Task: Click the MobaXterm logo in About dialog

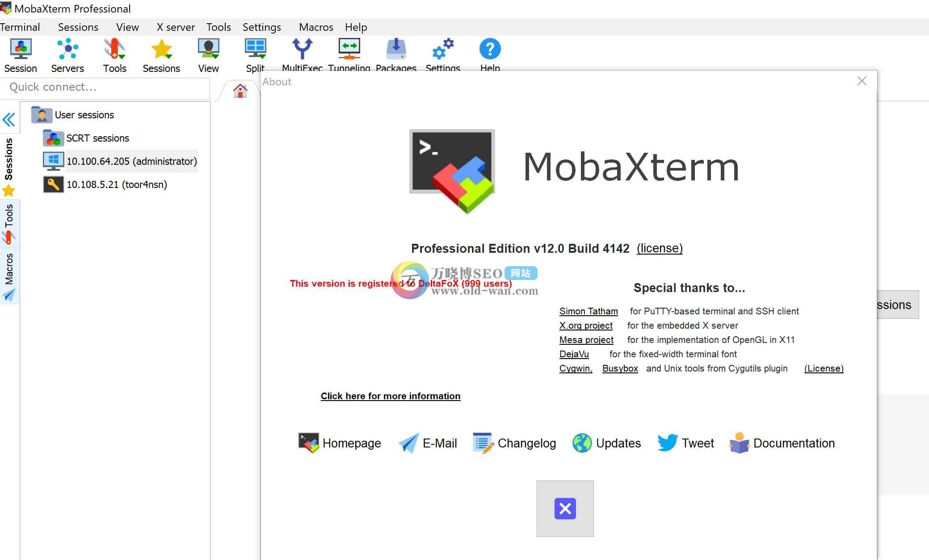Action: pyautogui.click(x=452, y=171)
